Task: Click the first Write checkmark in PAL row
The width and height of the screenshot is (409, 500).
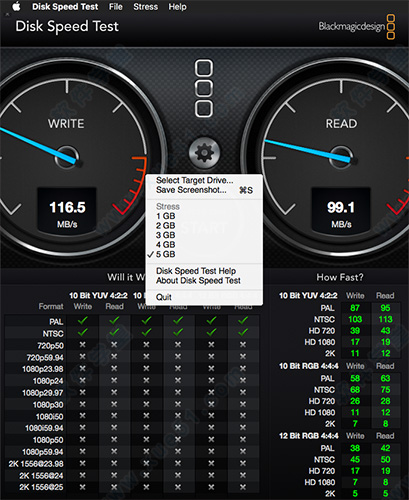Action: coord(82,321)
